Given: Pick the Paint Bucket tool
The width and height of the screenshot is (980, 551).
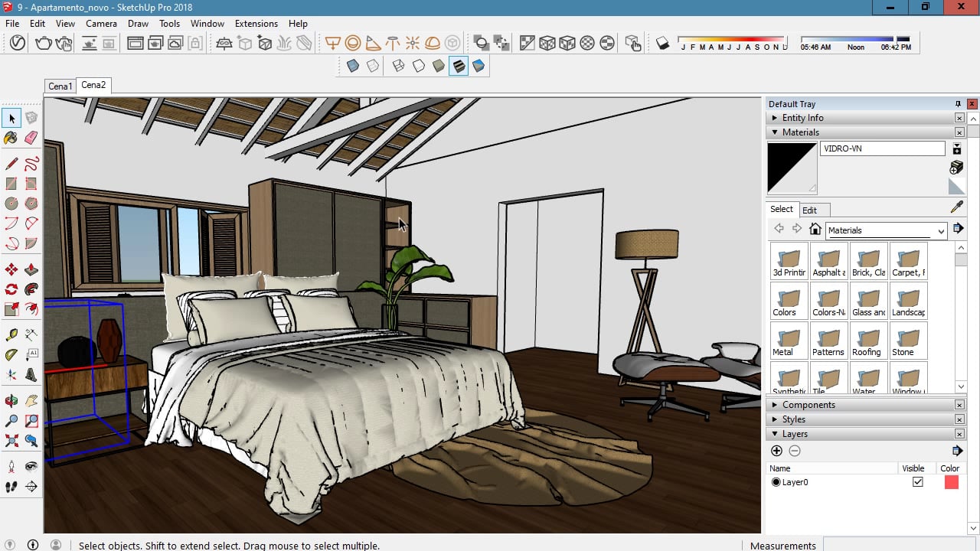Looking at the screenshot, I should pos(11,139).
